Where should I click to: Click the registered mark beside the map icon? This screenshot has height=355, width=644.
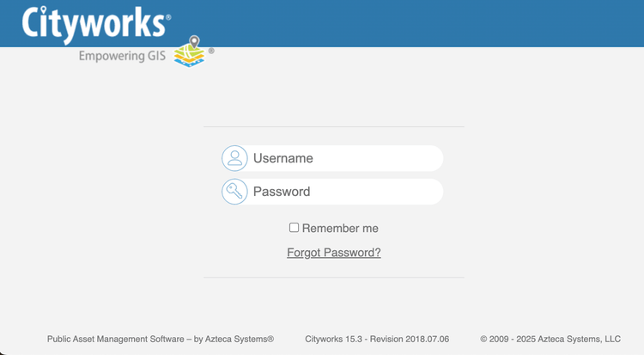click(211, 51)
